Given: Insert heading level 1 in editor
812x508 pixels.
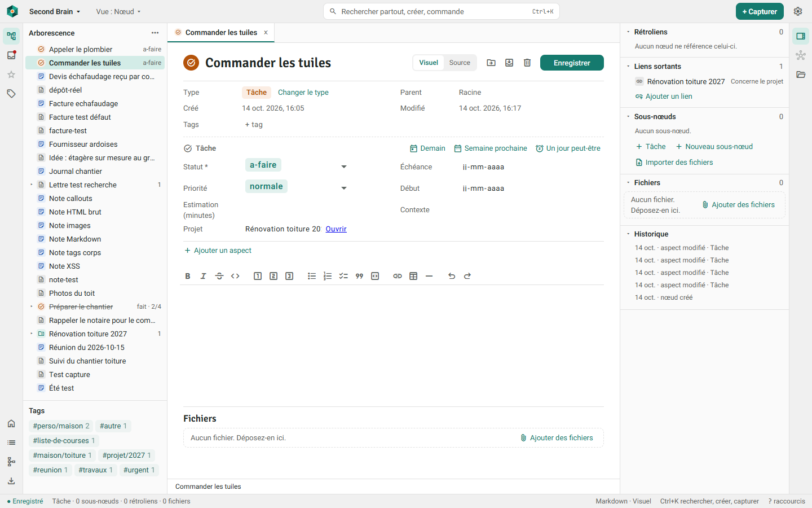Looking at the screenshot, I should click(x=258, y=276).
